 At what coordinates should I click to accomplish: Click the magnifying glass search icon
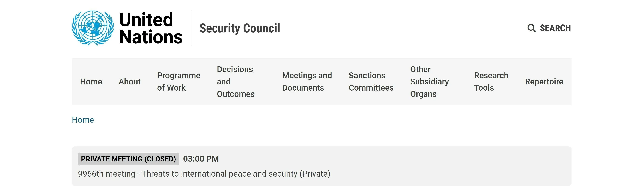click(531, 28)
